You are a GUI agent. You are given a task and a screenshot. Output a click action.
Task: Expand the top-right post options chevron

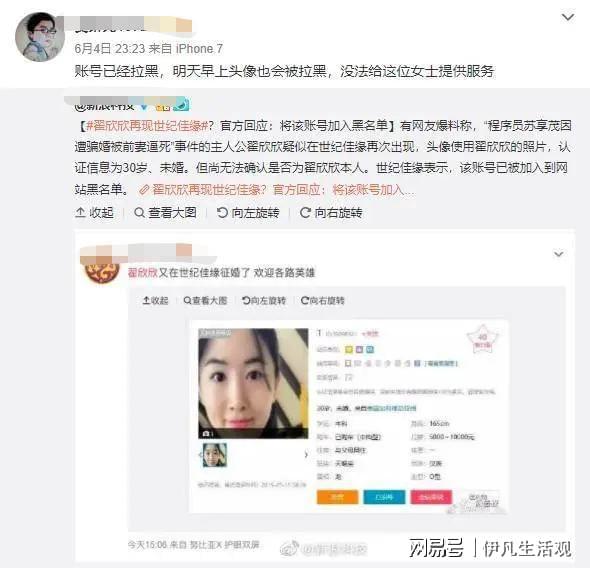click(568, 17)
